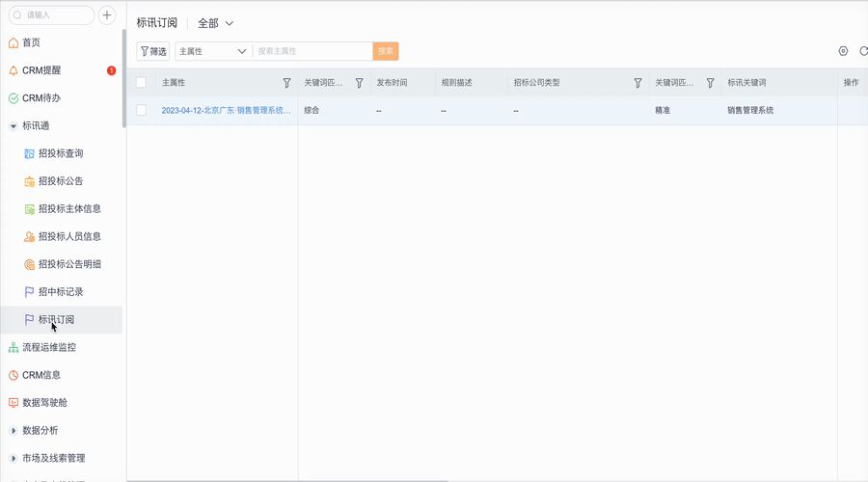This screenshot has width=868, height=482.
Task: Click the horizontal scrollbar at table bottom
Action: [x=286, y=480]
